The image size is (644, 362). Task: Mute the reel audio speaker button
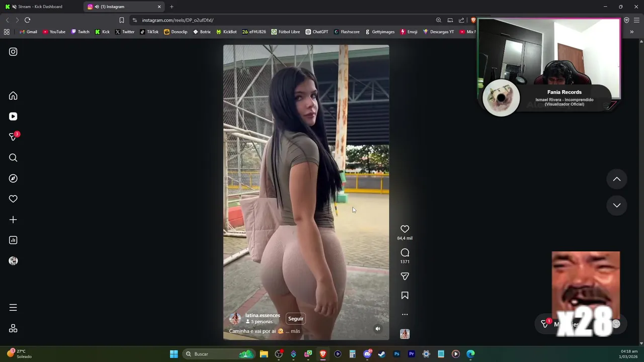tap(378, 329)
